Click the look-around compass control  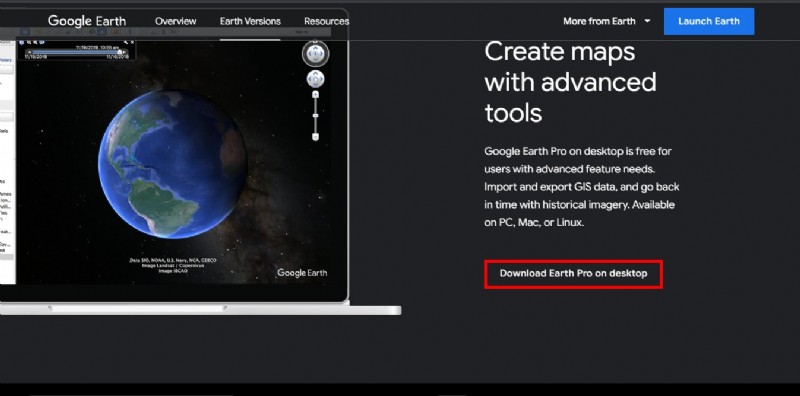pyautogui.click(x=315, y=54)
